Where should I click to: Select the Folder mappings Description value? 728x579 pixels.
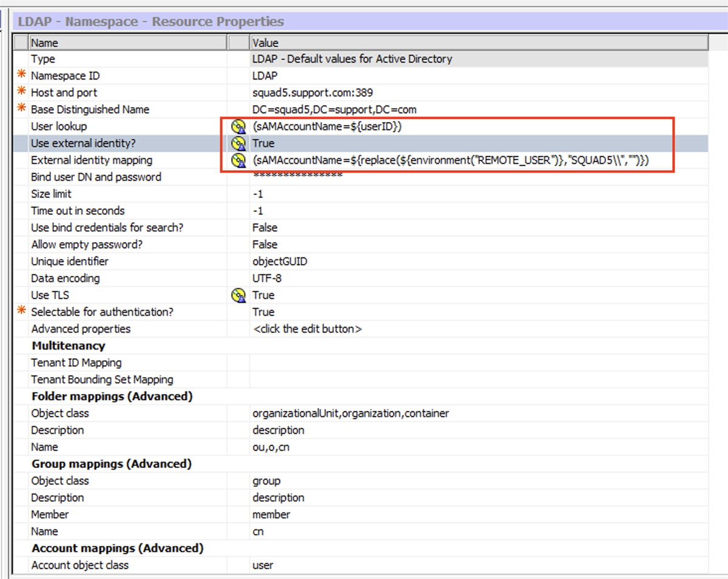pyautogui.click(x=278, y=430)
